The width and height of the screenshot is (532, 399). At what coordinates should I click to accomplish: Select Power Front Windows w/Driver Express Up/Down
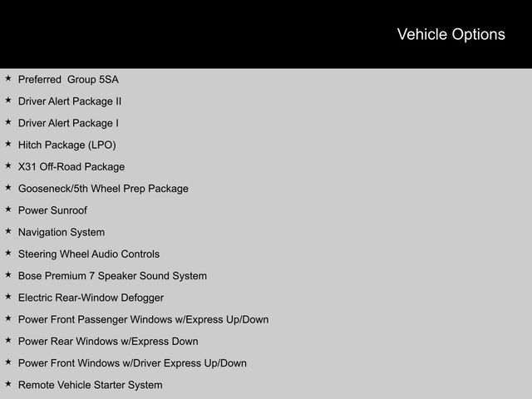(x=132, y=363)
